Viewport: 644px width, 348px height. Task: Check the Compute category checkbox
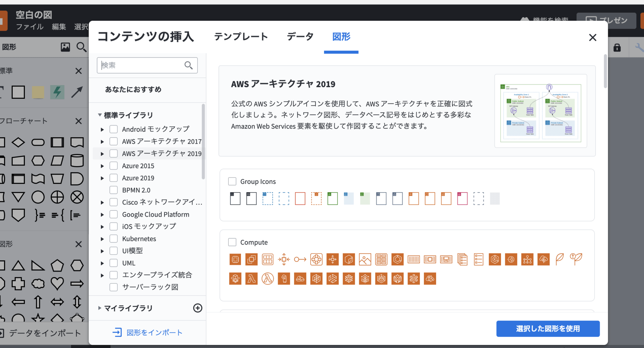232,242
